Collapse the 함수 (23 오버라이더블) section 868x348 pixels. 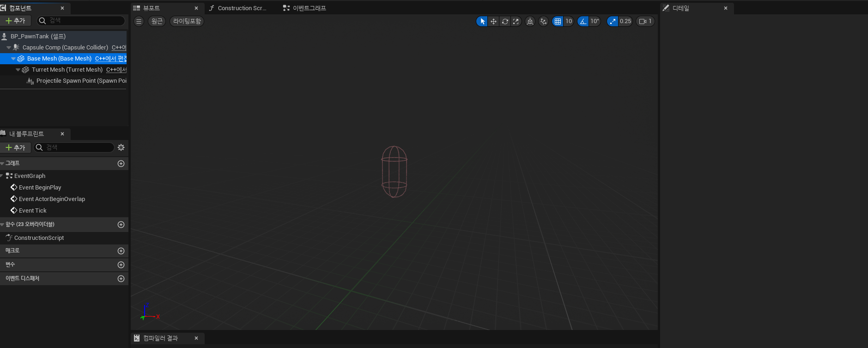tap(2, 225)
